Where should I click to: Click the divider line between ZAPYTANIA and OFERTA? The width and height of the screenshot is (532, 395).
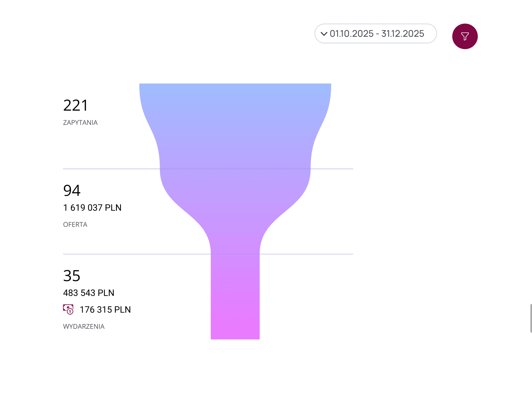pos(208,169)
